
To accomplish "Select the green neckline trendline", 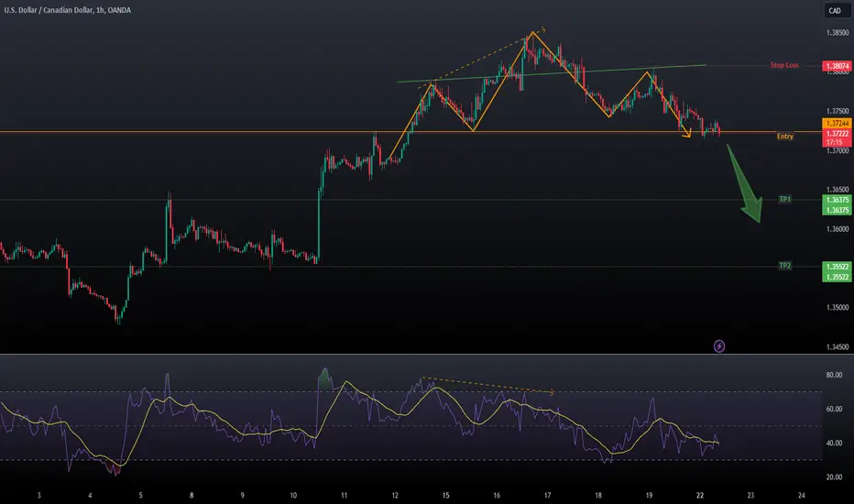I will (x=550, y=73).
